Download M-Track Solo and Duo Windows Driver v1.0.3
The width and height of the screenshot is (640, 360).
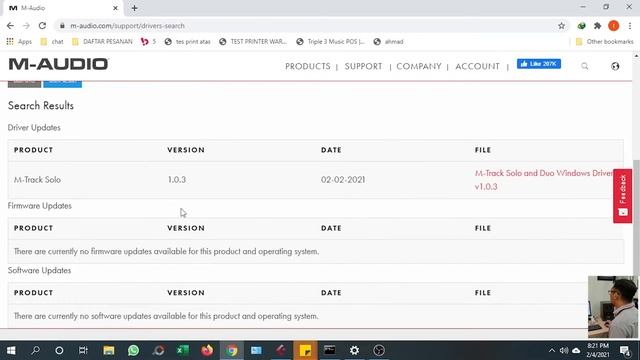[x=544, y=180]
